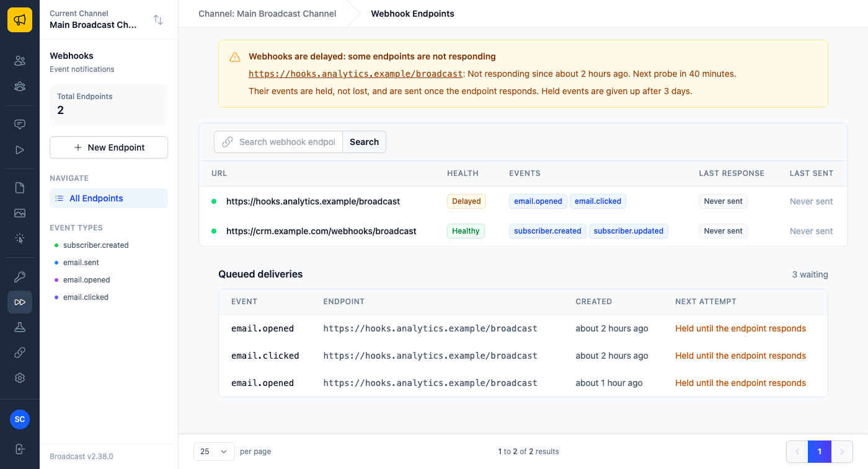Screen dimensions: 868x469
Task: Click the search webhook endpoints input field
Action: pos(278,142)
